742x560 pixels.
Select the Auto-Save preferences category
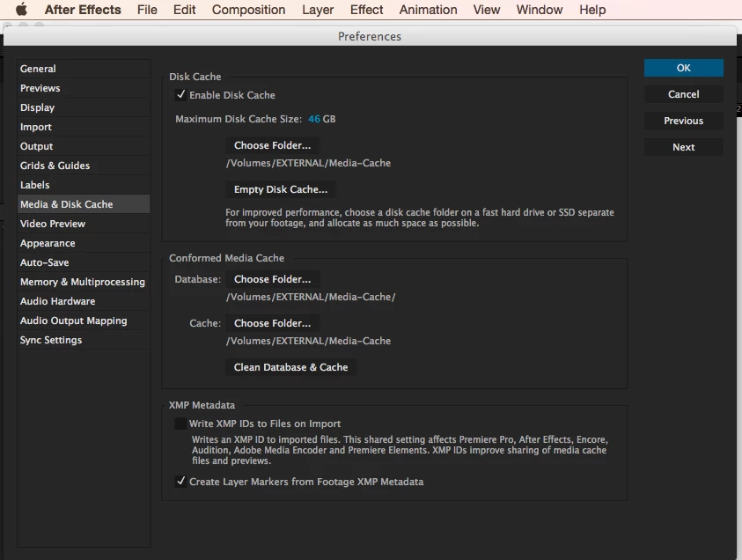coord(84,262)
